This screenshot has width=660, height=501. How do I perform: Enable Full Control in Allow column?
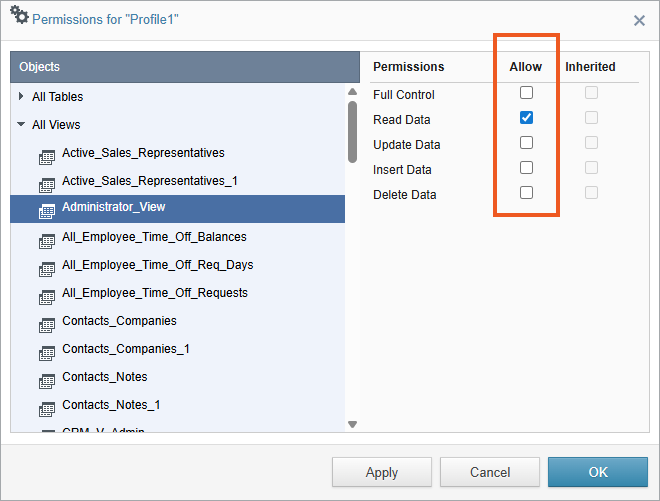pyautogui.click(x=526, y=93)
